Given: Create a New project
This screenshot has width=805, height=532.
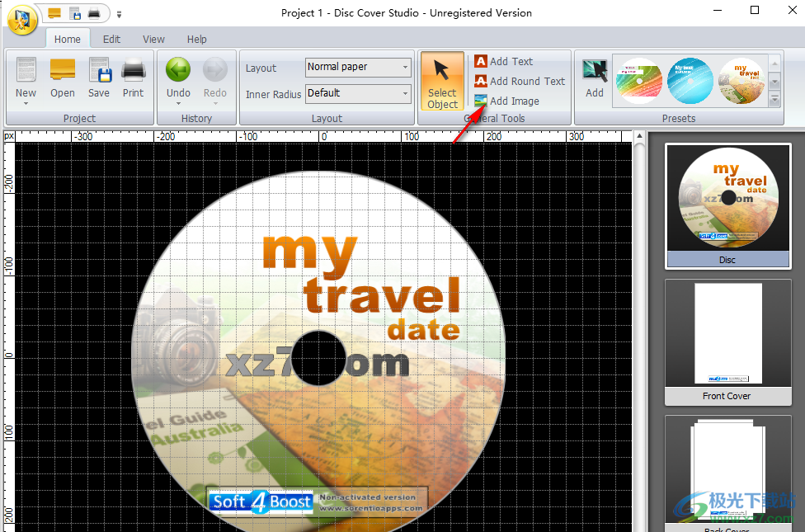Looking at the screenshot, I should pyautogui.click(x=26, y=77).
